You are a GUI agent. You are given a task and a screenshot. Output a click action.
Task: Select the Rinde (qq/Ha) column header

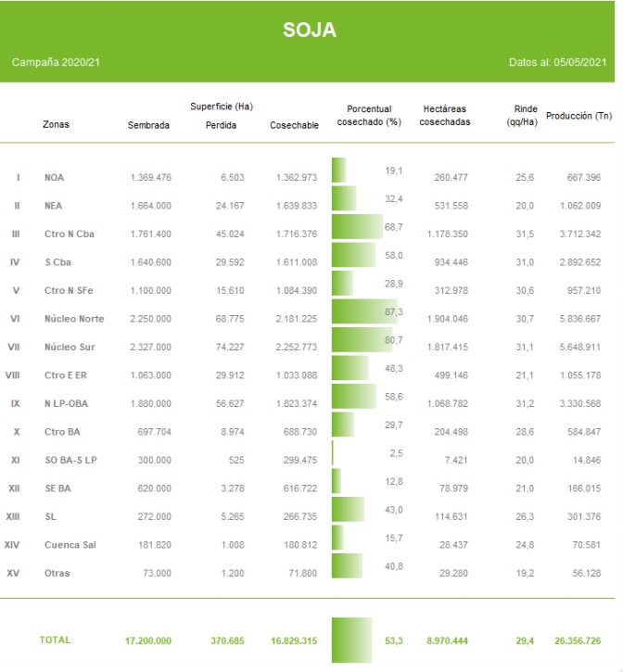(x=524, y=115)
